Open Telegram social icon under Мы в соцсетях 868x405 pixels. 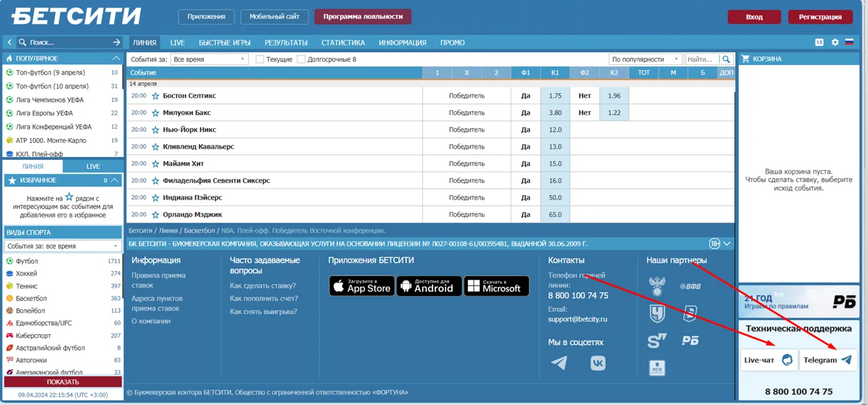pos(559,363)
